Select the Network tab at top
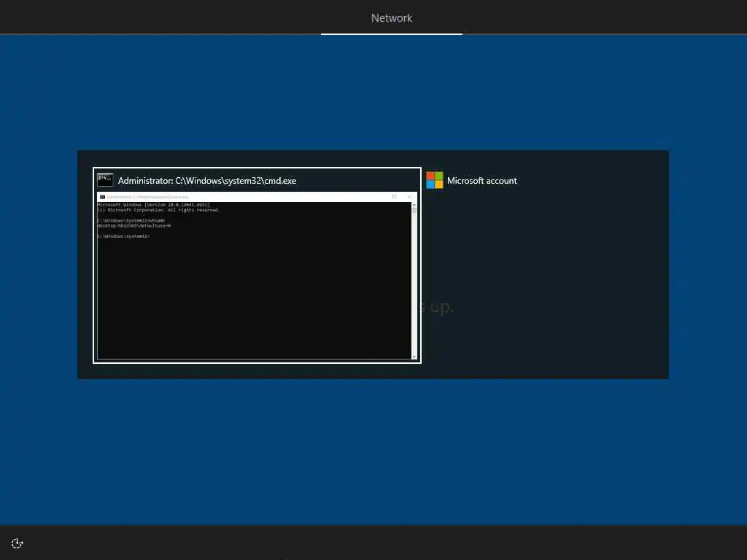Screen dimensions: 747x560 [x=392, y=18]
